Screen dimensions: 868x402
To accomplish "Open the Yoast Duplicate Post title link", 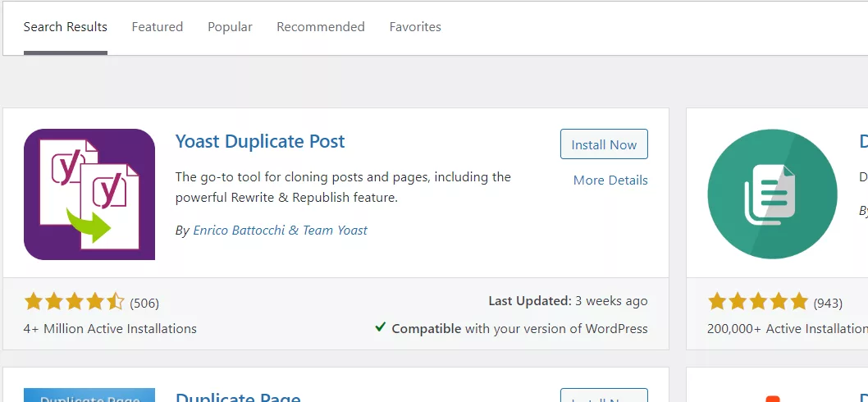I will [260, 141].
